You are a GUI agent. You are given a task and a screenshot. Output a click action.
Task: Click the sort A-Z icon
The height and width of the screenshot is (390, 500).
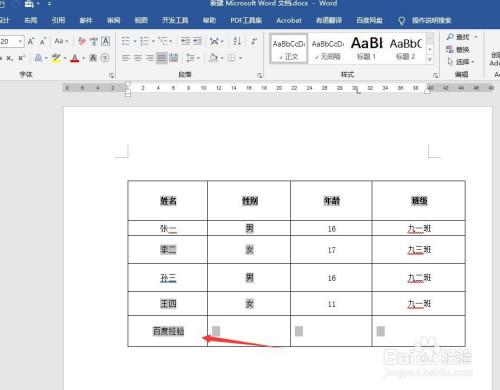coord(237,41)
